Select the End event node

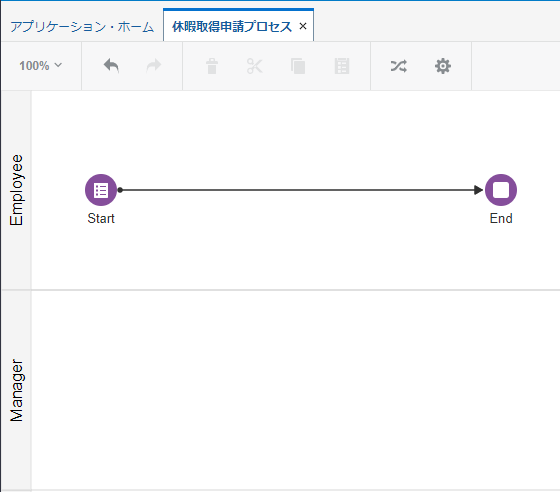click(501, 190)
